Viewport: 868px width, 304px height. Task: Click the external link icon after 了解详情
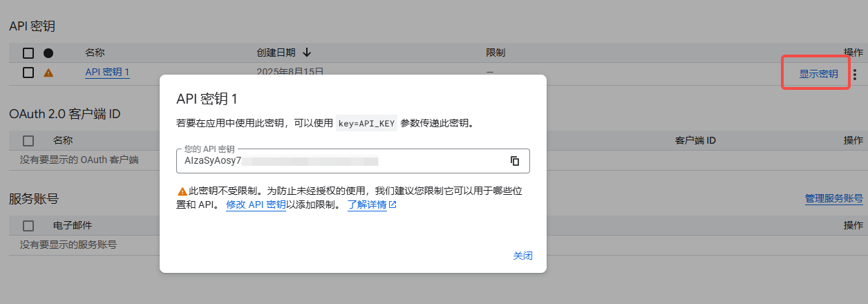[393, 205]
